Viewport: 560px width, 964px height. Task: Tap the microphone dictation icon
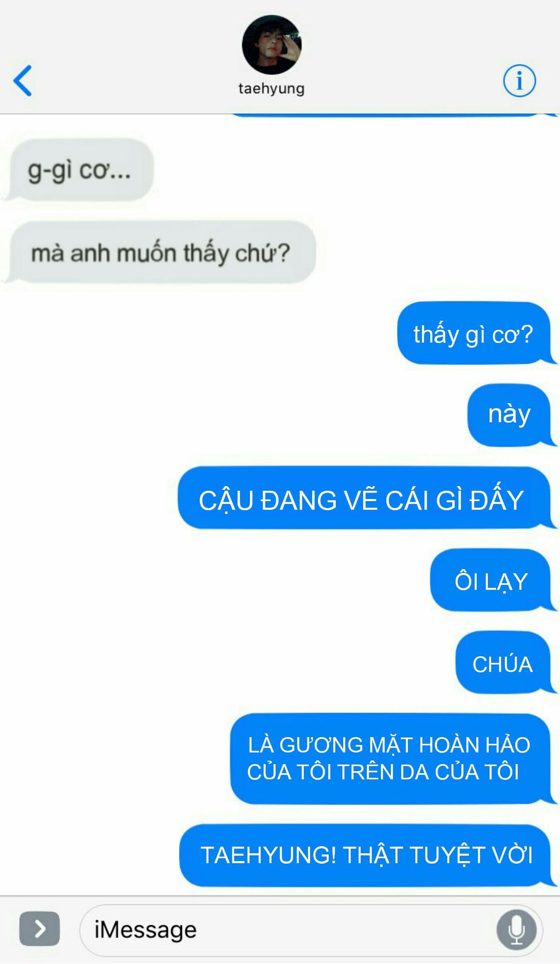point(516,930)
